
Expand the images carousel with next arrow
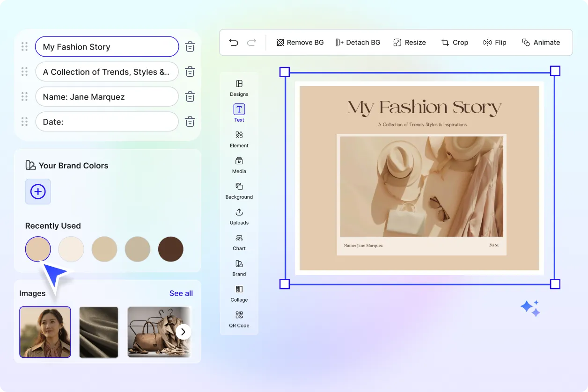tap(183, 332)
